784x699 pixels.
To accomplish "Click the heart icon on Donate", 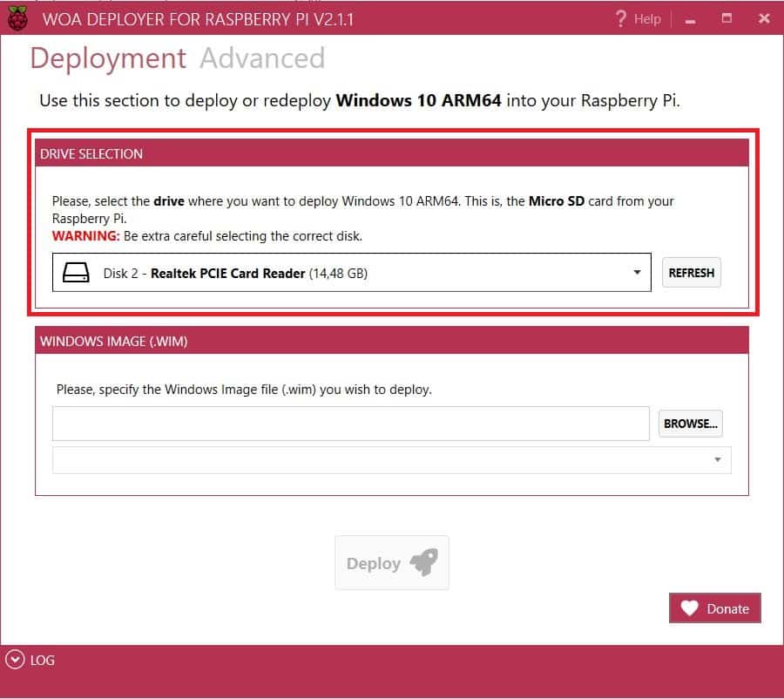I will pyautogui.click(x=689, y=608).
